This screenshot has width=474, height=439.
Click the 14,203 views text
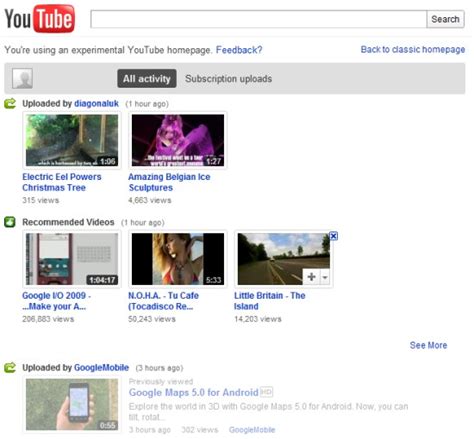(x=258, y=319)
